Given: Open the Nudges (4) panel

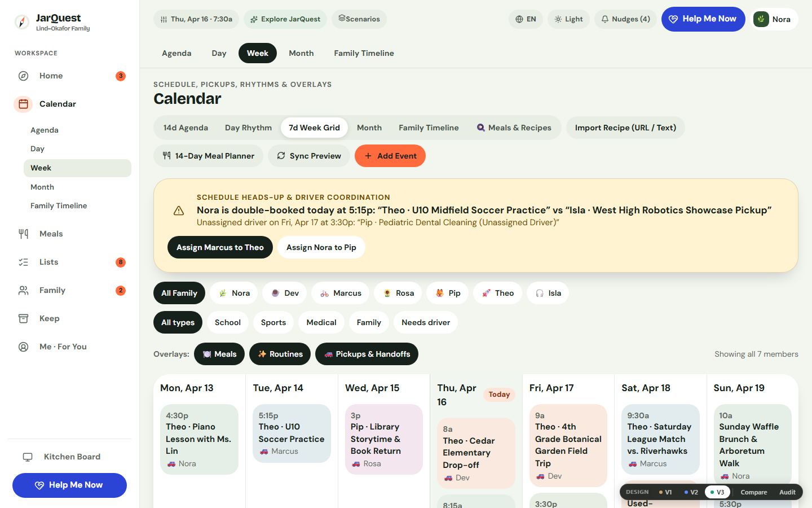Looking at the screenshot, I should pos(625,19).
